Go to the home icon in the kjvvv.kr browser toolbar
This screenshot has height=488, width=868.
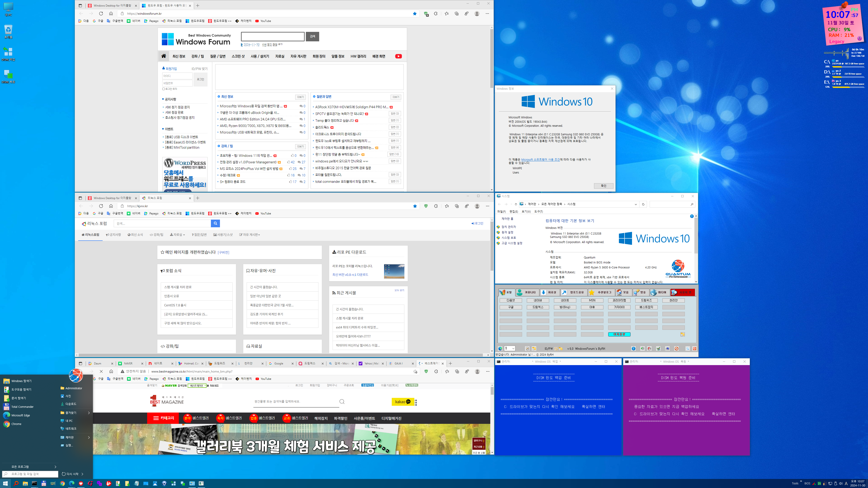click(x=111, y=206)
